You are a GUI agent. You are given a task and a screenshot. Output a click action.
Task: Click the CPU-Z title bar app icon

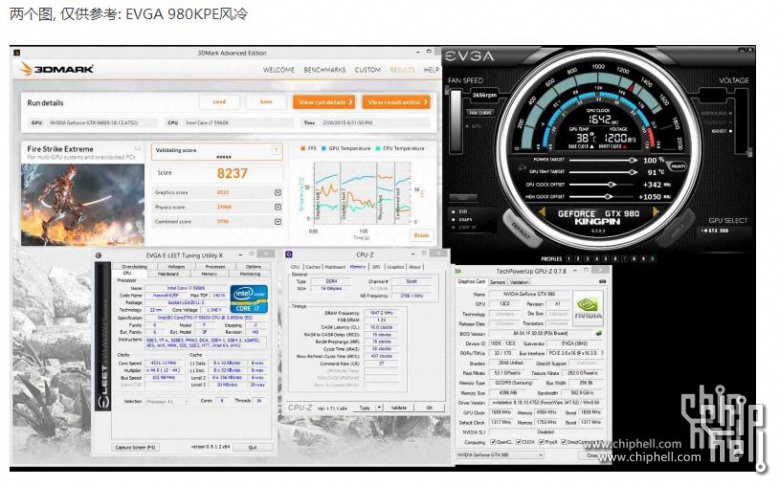coord(289,254)
